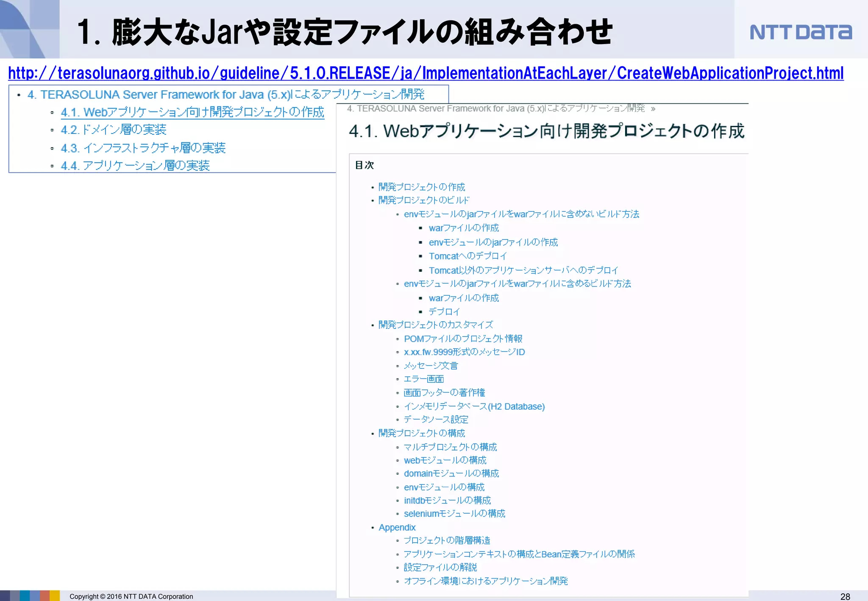Viewport: 868px width, 601px height.
Task: Open 'POMファイルのプロジェクト情報' link
Action: 463,339
